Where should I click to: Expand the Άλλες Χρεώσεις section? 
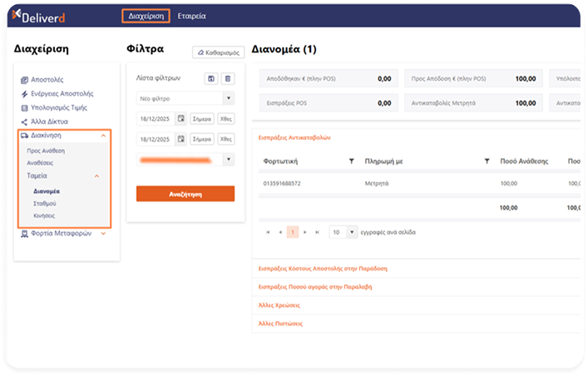279,305
